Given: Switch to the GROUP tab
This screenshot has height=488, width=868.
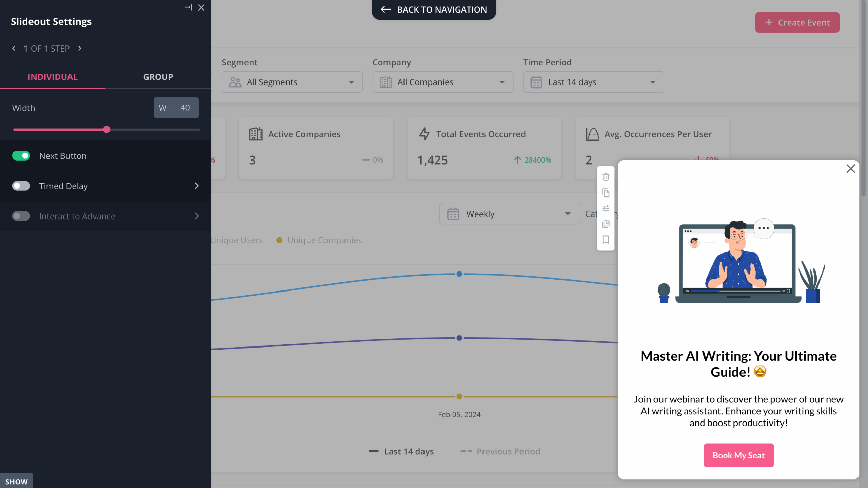Looking at the screenshot, I should point(158,77).
